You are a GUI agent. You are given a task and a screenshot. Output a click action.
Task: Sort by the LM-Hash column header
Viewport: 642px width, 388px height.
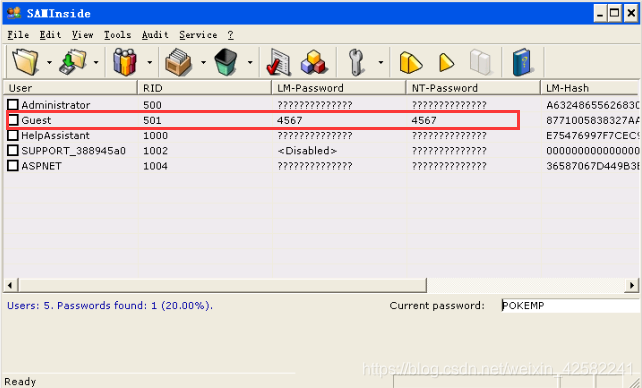click(x=590, y=88)
